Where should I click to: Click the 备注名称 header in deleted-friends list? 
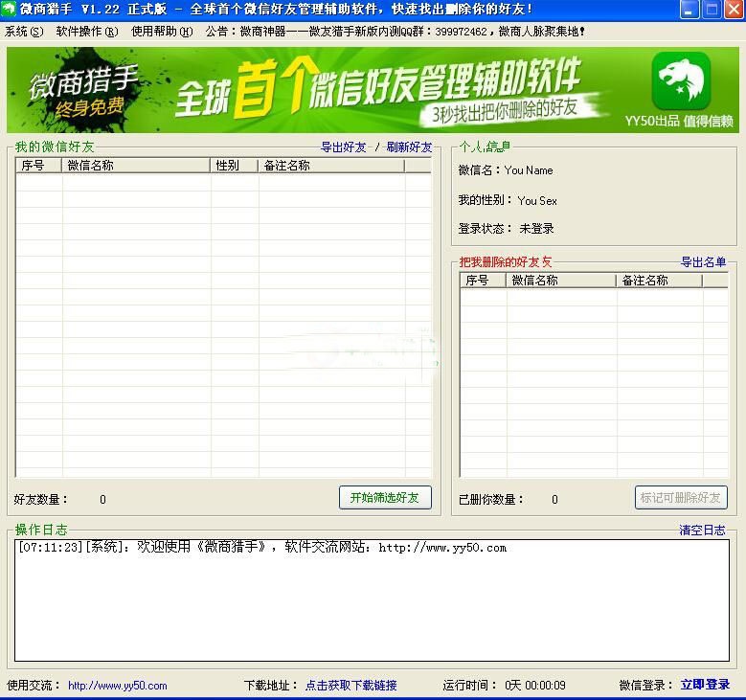pos(660,281)
